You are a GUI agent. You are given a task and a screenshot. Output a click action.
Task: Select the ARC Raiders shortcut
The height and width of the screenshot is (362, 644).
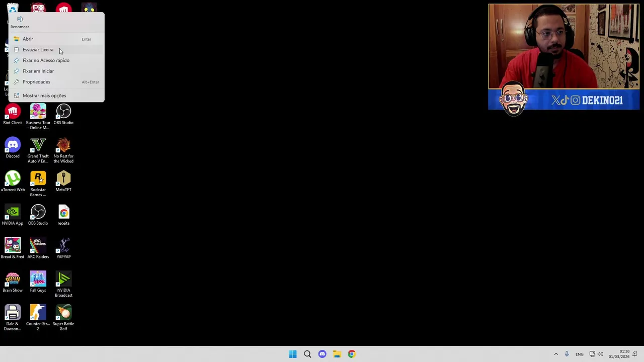click(38, 249)
